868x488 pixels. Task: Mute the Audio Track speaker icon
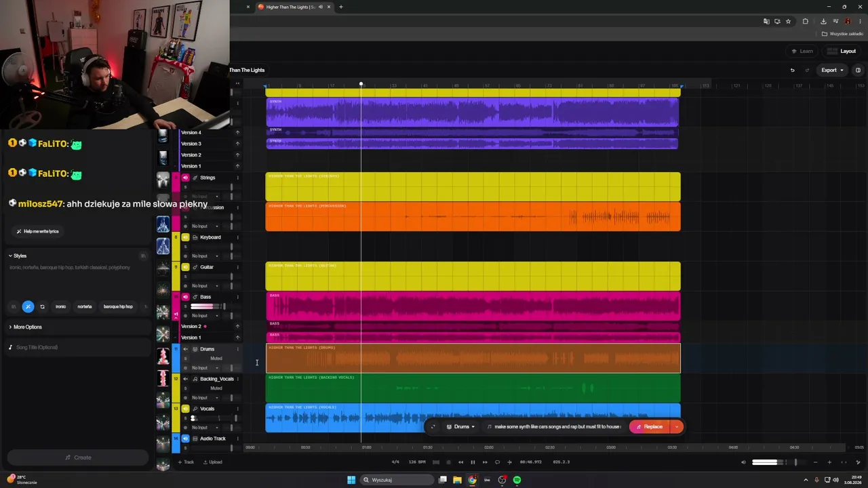point(185,439)
